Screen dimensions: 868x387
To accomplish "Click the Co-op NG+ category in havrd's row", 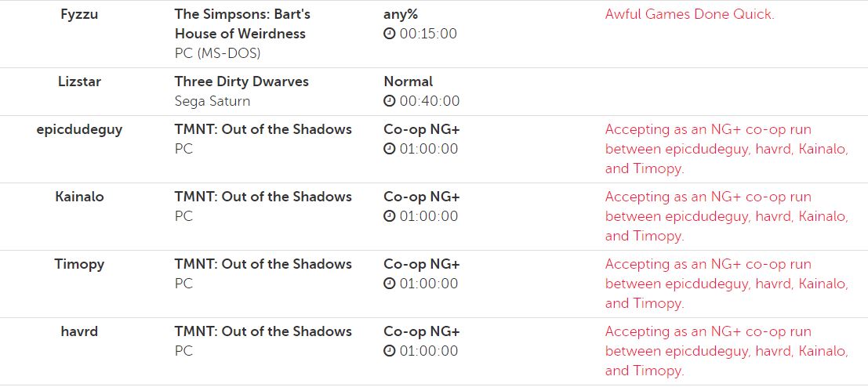I will [421, 331].
